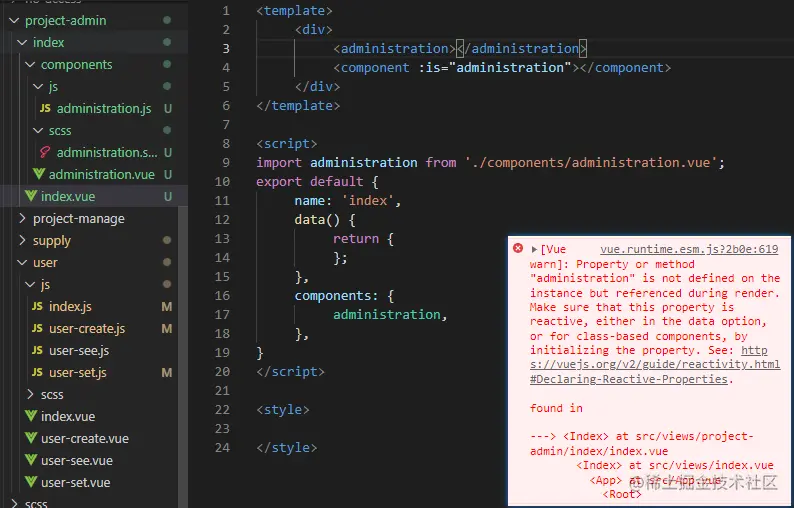794x508 pixels.
Task: Click JS icon of administration.js
Action: (x=45, y=108)
